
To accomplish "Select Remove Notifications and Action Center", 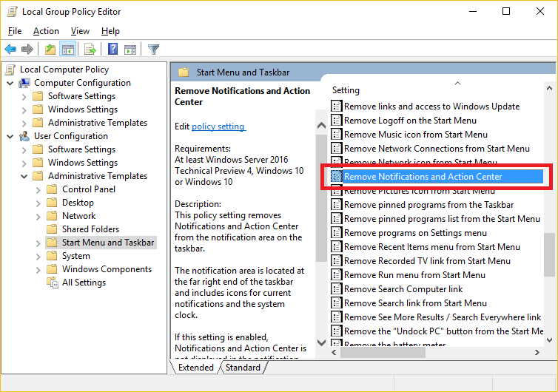I will [437, 177].
